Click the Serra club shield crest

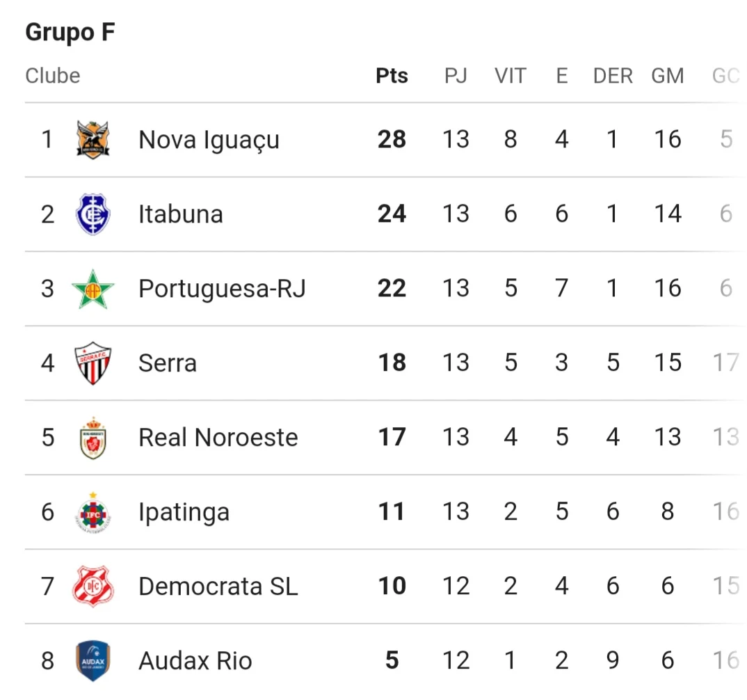click(x=93, y=363)
